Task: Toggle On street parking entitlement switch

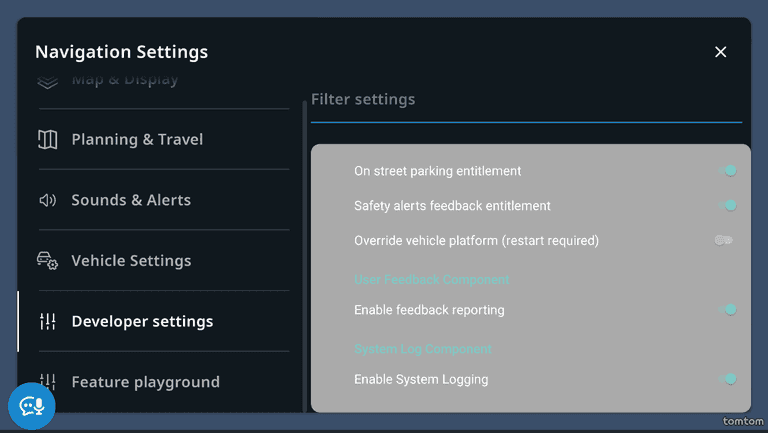Action: [727, 171]
